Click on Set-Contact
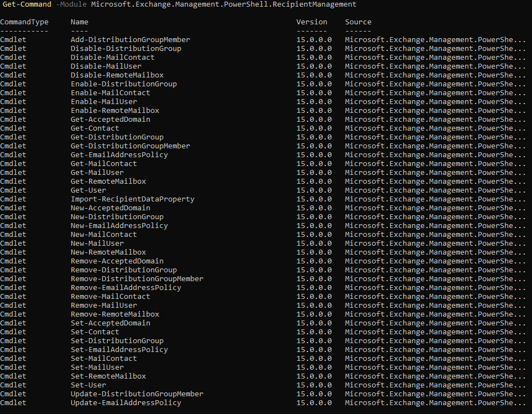 [x=95, y=332]
